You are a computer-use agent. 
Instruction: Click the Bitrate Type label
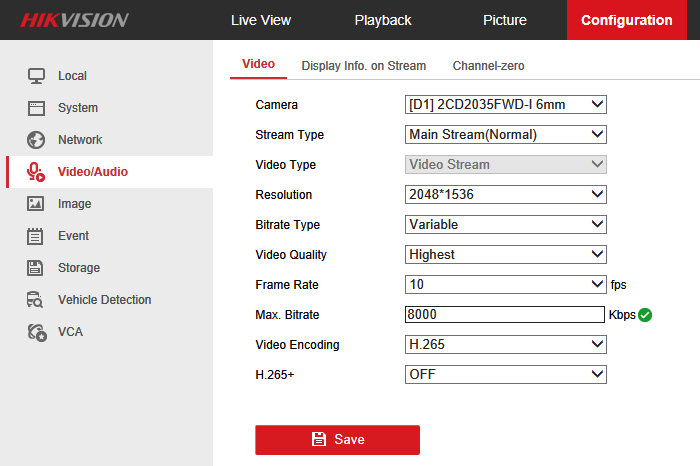click(288, 225)
